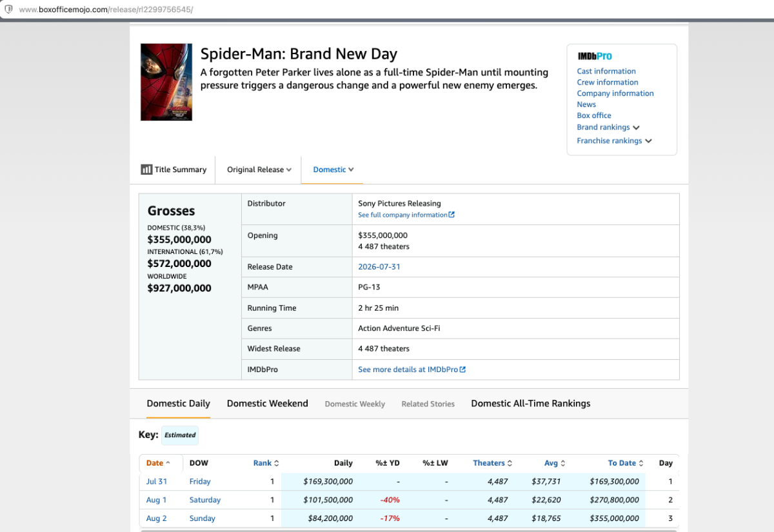Open the Domestic All-Time Rankings tab
Screen dimensions: 774x532
point(531,404)
